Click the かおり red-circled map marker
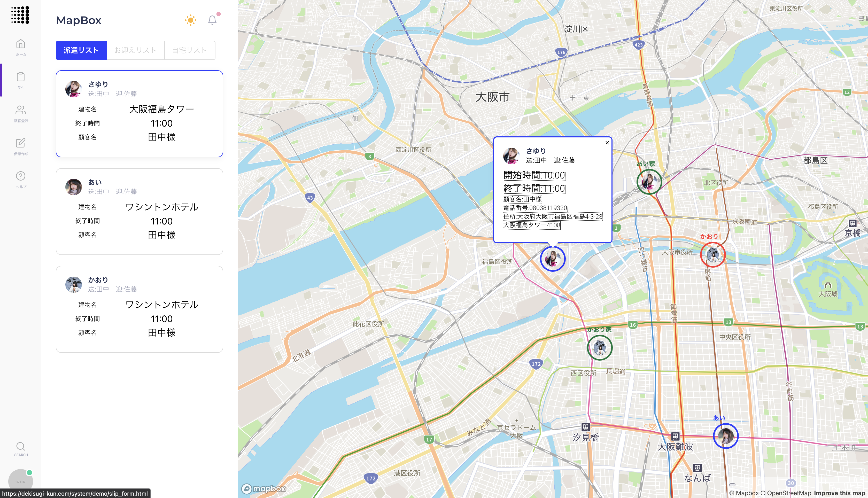Image resolution: width=868 pixels, height=498 pixels. (x=713, y=255)
